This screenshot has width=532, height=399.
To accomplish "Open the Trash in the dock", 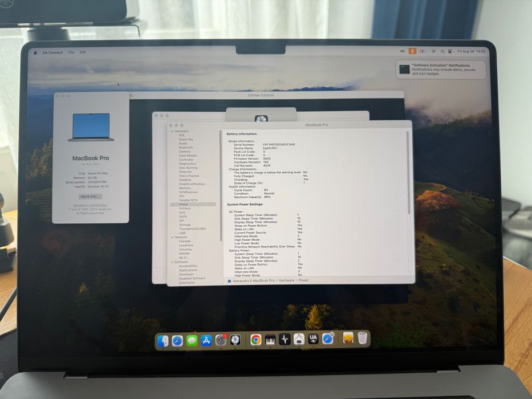I will [363, 337].
